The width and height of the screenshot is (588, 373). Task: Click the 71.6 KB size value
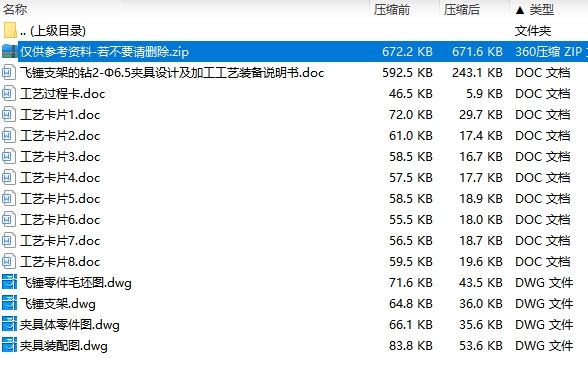[x=411, y=282]
